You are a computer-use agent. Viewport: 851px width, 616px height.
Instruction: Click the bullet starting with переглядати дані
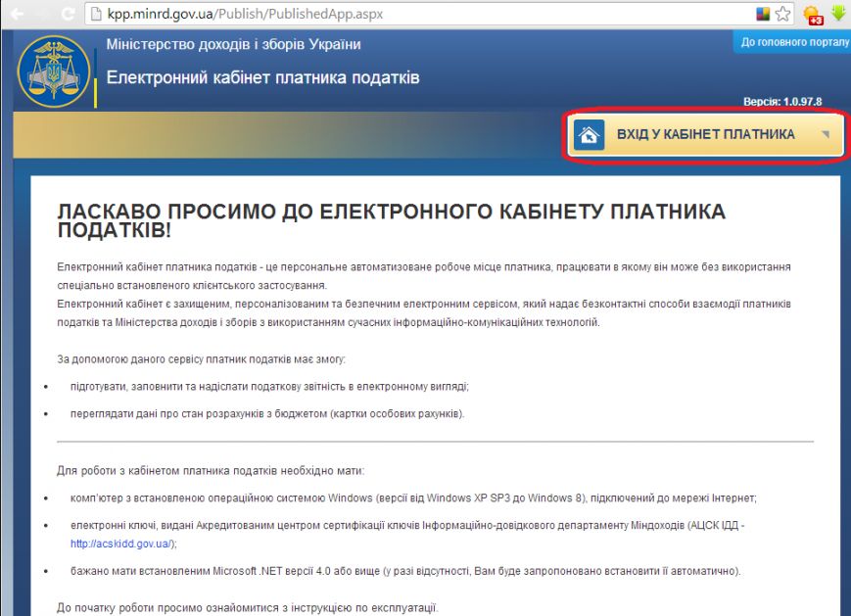click(x=267, y=413)
